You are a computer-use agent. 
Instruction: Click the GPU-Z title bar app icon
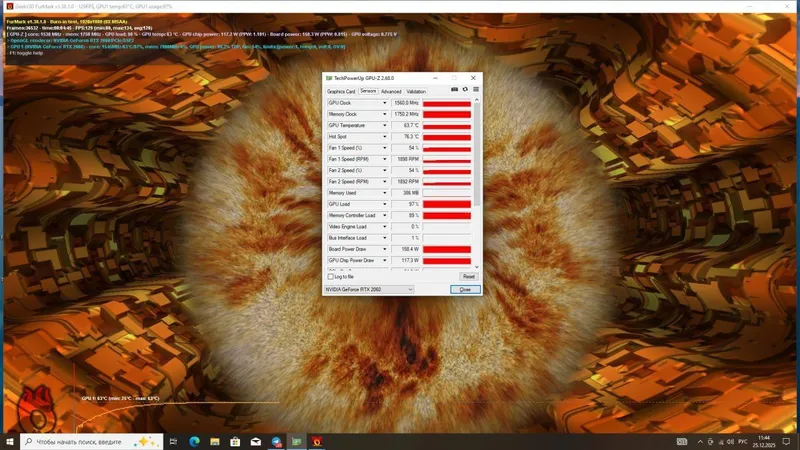point(329,78)
